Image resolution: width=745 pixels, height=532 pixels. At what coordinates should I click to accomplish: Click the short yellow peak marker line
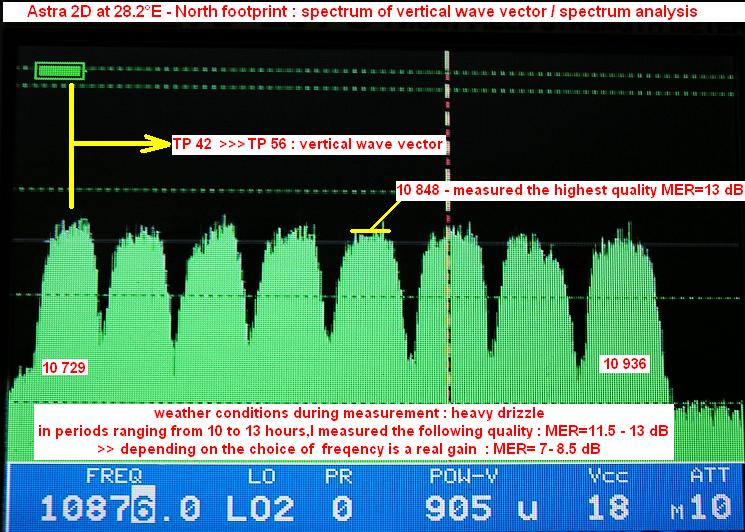click(x=370, y=231)
